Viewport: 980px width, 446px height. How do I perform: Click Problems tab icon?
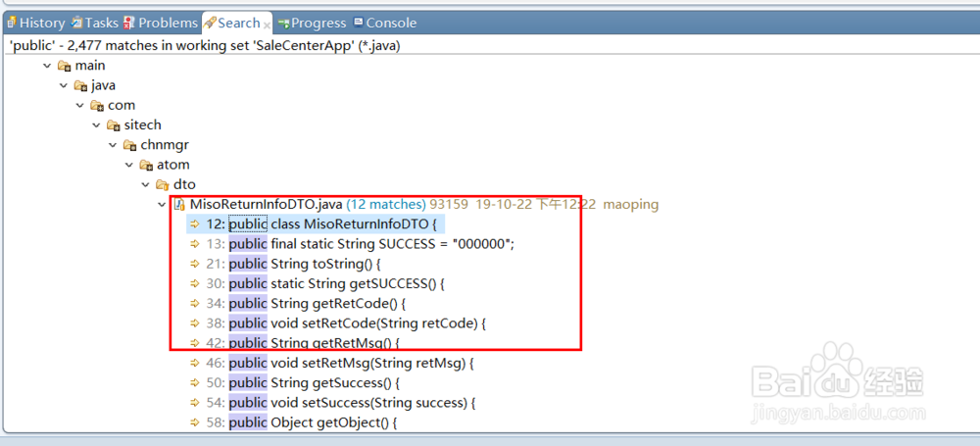[129, 24]
